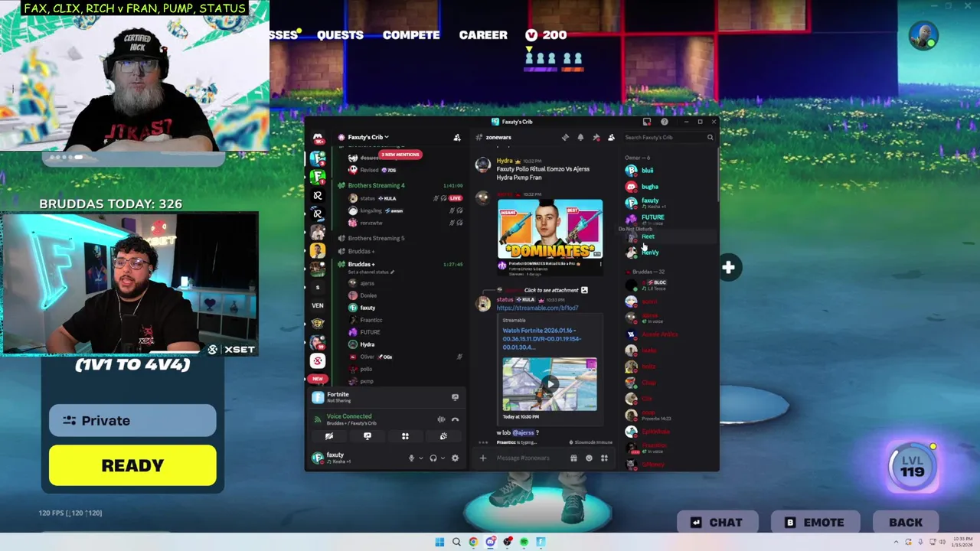Open the streamable.com link
Viewport: 980px width, 551px height.
[537, 308]
